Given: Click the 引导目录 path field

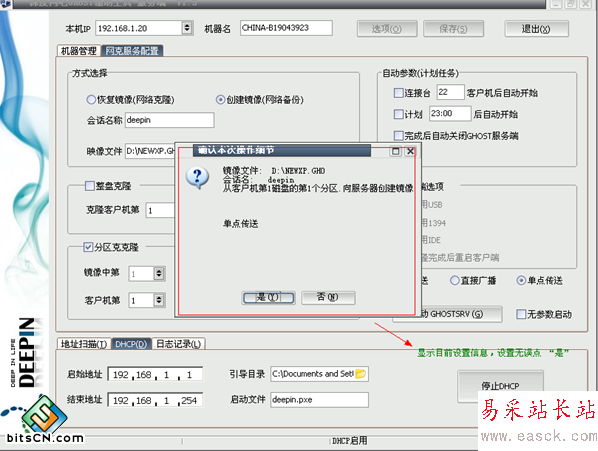Looking at the screenshot, I should tap(313, 374).
